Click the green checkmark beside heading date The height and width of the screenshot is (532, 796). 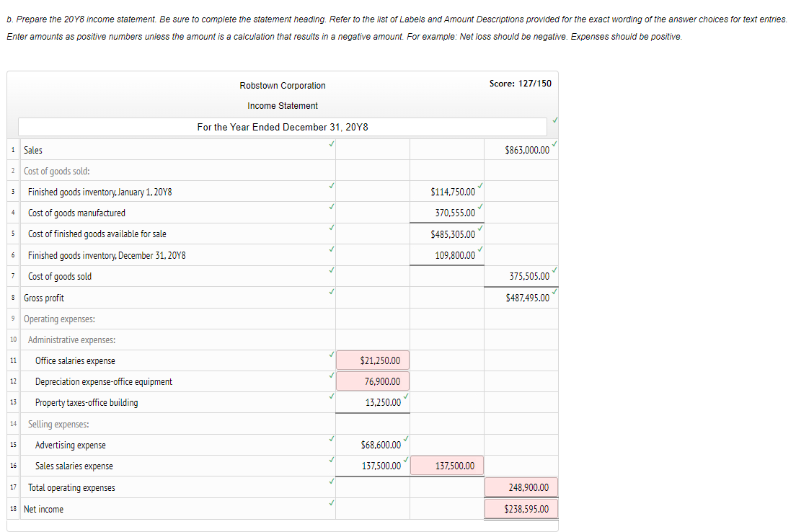(555, 120)
